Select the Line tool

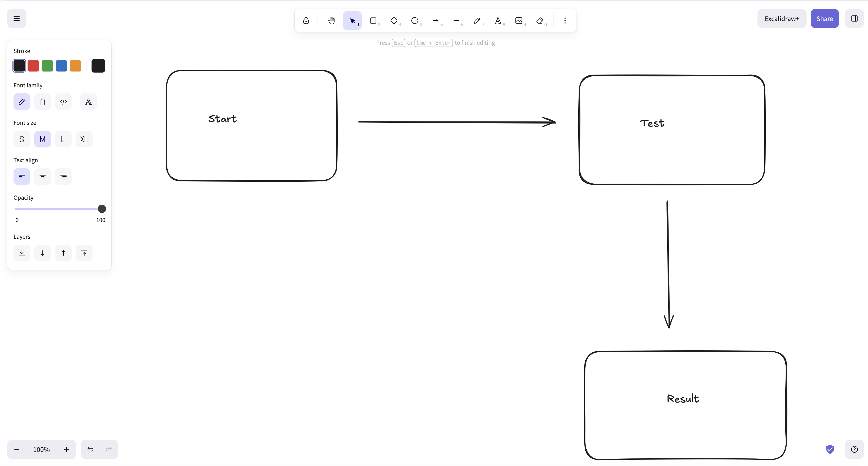[x=457, y=21]
